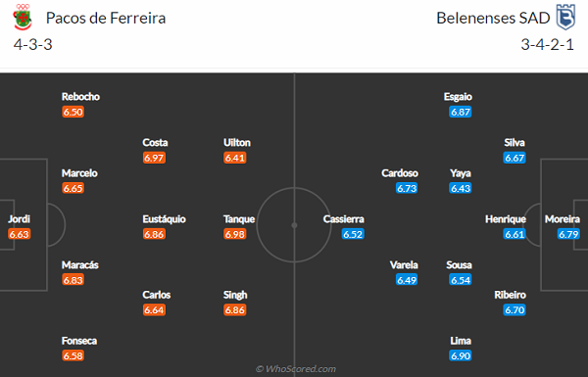The width and height of the screenshot is (588, 377).
Task: Select striker Cassierra's 6.52 rating
Action: tap(353, 234)
